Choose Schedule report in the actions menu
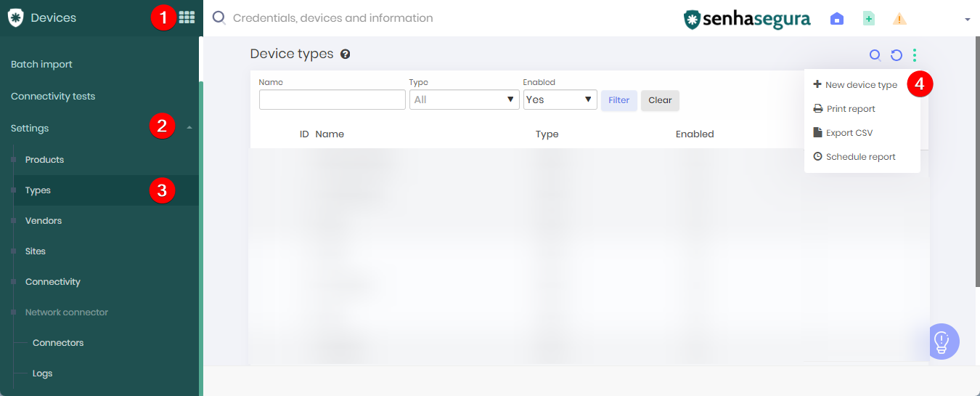 click(x=862, y=157)
